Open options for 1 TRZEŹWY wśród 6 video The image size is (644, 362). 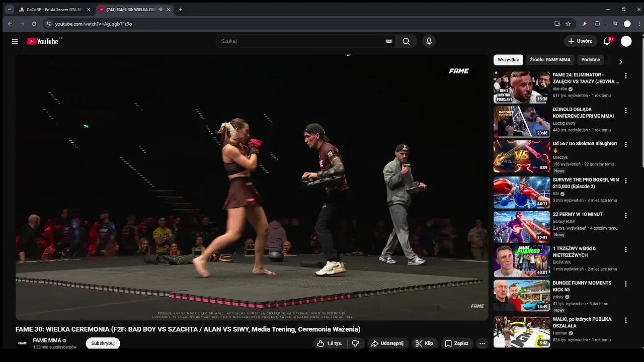tap(626, 249)
